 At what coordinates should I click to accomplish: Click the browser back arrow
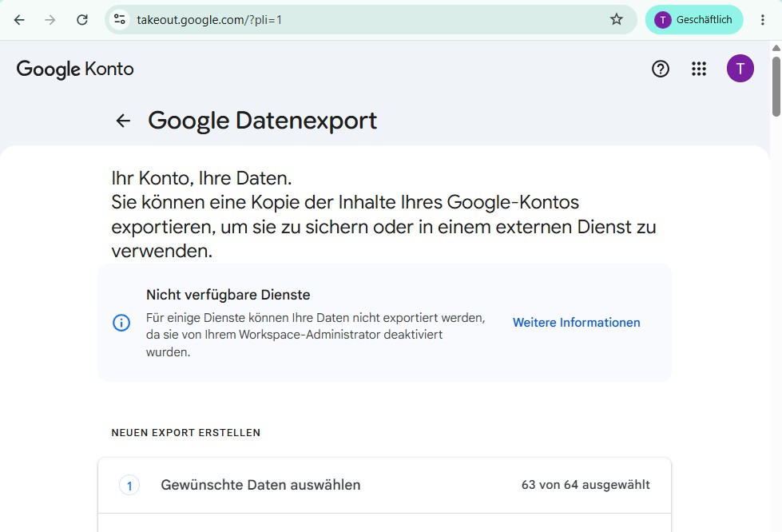19,20
